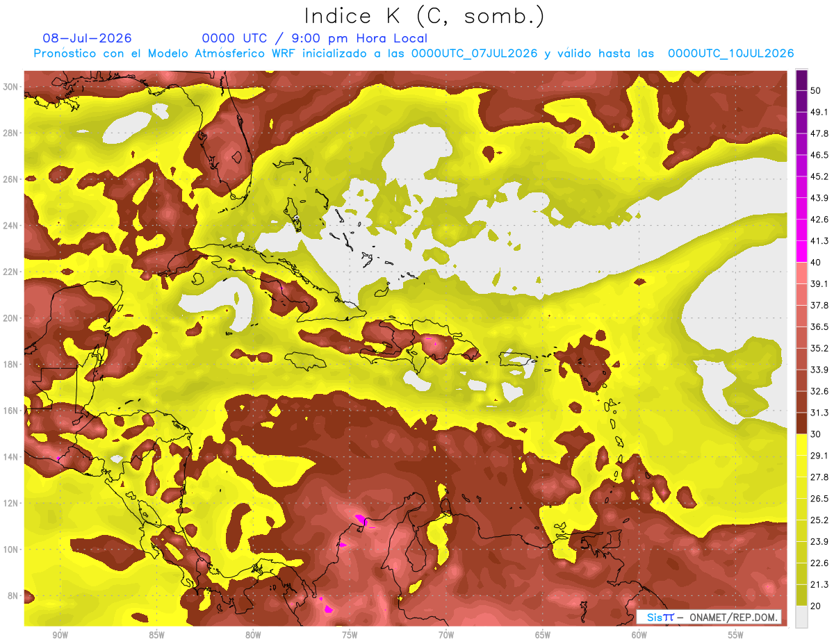The image size is (834, 644).
Task: Click the "65W" longitude axis label
Action: (543, 636)
